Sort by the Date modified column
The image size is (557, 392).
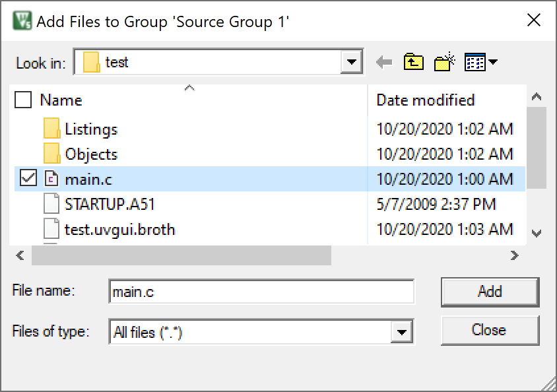click(x=425, y=100)
